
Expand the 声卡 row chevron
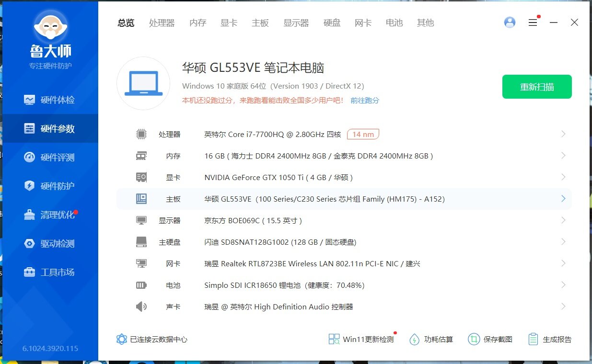pos(563,307)
